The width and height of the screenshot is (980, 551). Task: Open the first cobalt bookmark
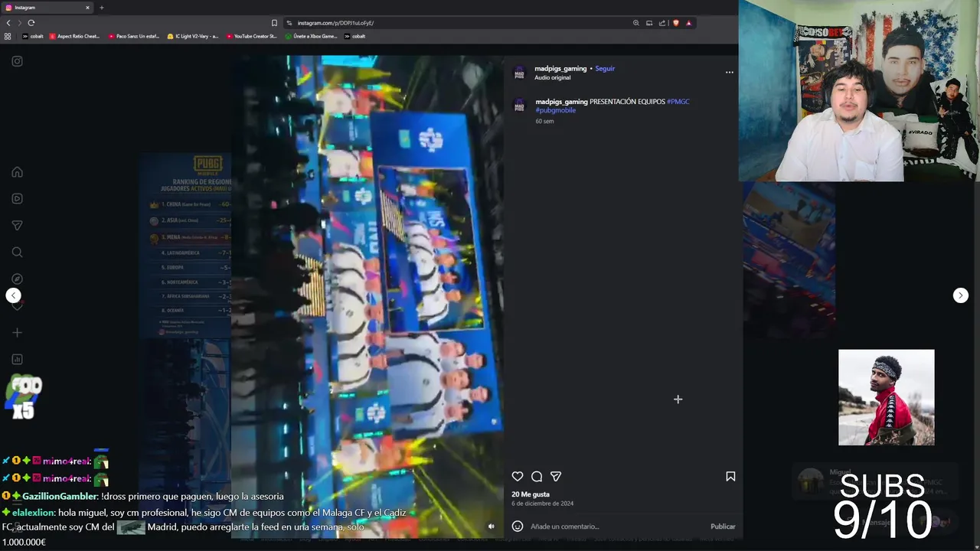pyautogui.click(x=33, y=36)
